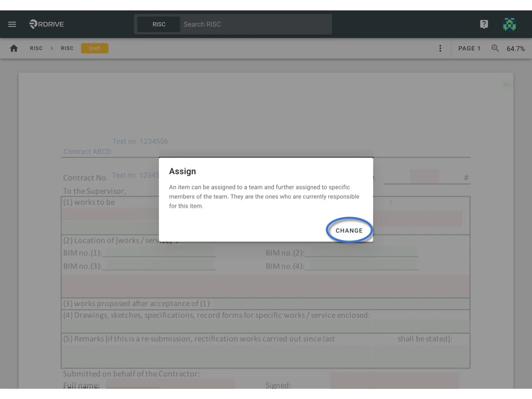Click the 64.7% zoom level control

pyautogui.click(x=515, y=48)
